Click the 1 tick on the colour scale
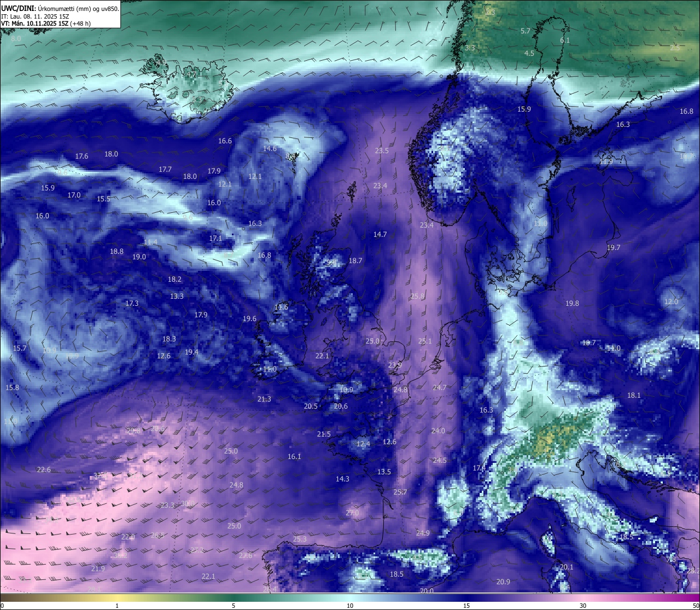The height and width of the screenshot is (610, 700). (x=117, y=606)
